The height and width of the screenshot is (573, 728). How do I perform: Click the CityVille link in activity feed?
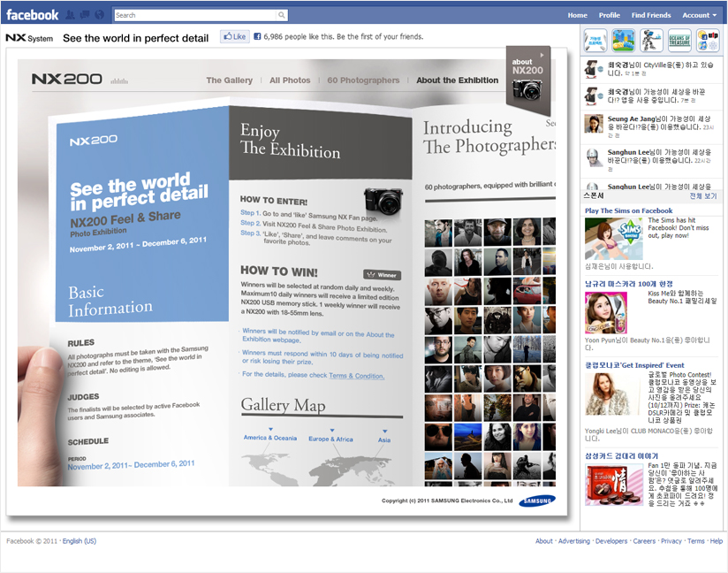click(x=656, y=65)
